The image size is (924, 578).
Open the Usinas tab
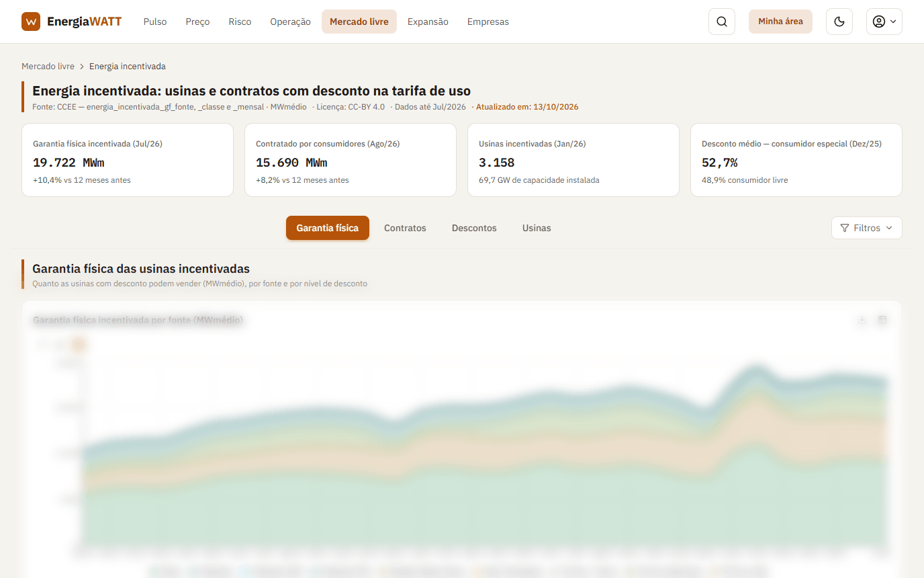(x=537, y=228)
